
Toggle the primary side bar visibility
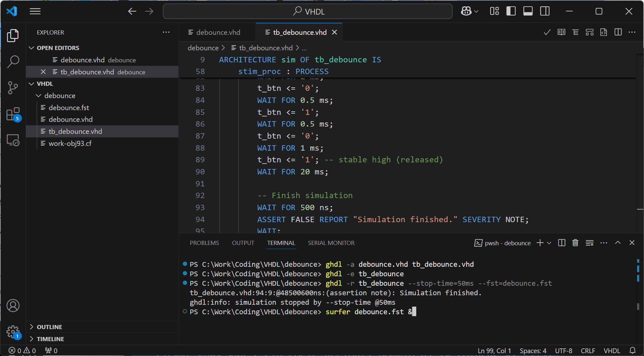pyautogui.click(x=511, y=11)
